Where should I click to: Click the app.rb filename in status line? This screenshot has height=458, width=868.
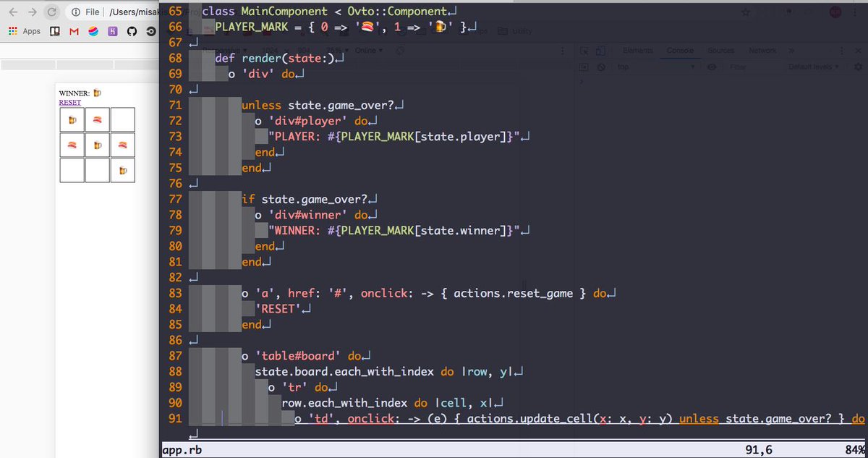point(181,449)
